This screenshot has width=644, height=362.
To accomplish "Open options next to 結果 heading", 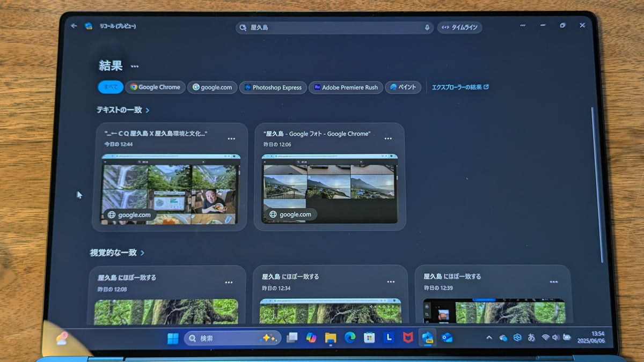I will (x=135, y=67).
